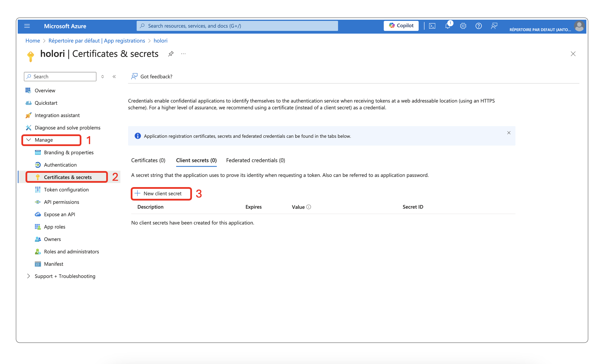Click inside the sidebar Search box
This screenshot has width=607, height=364.
[60, 77]
